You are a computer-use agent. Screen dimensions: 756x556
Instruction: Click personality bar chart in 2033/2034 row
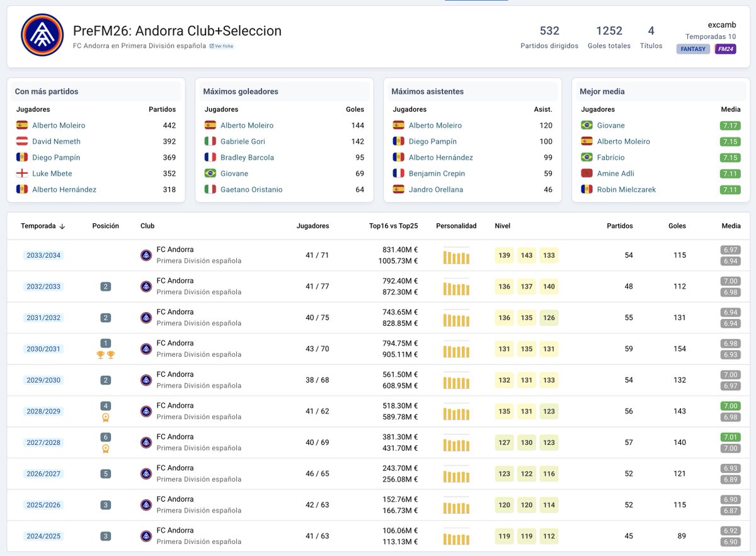[456, 256]
